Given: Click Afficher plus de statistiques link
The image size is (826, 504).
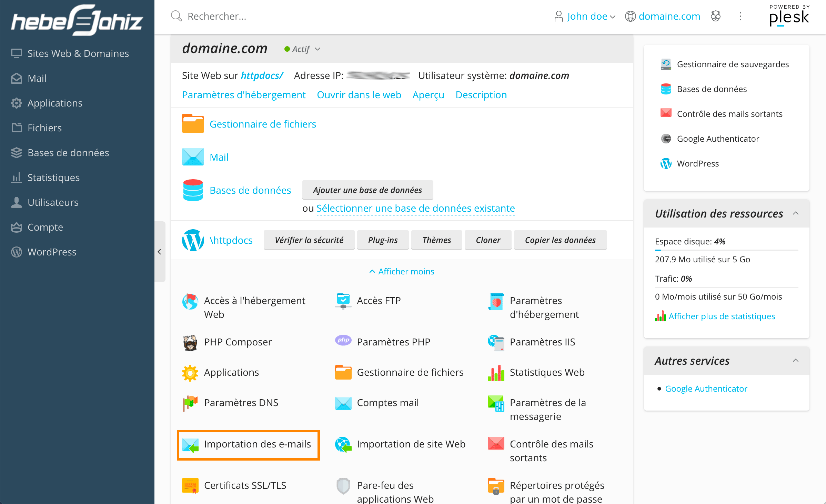Looking at the screenshot, I should [x=722, y=316].
